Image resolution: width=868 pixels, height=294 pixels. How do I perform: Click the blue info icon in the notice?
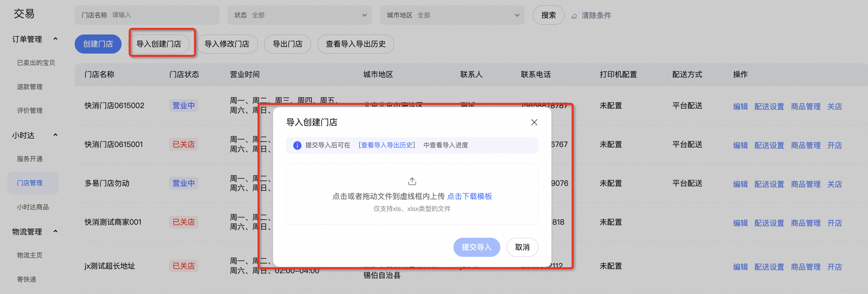(x=297, y=145)
